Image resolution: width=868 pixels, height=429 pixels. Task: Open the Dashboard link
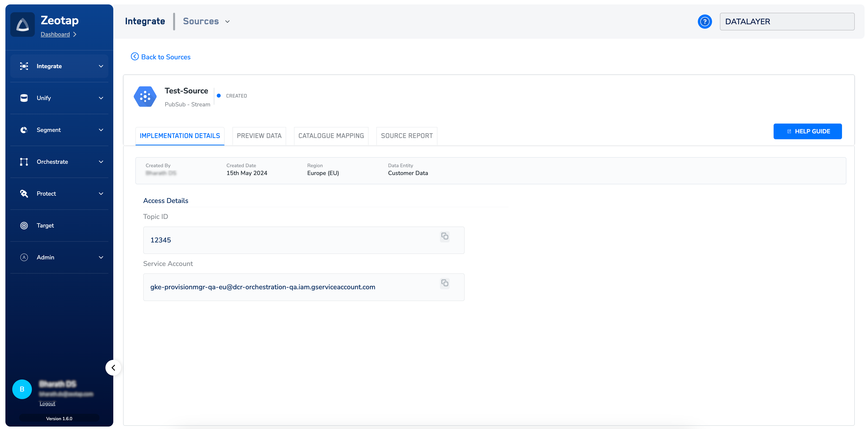(x=55, y=34)
